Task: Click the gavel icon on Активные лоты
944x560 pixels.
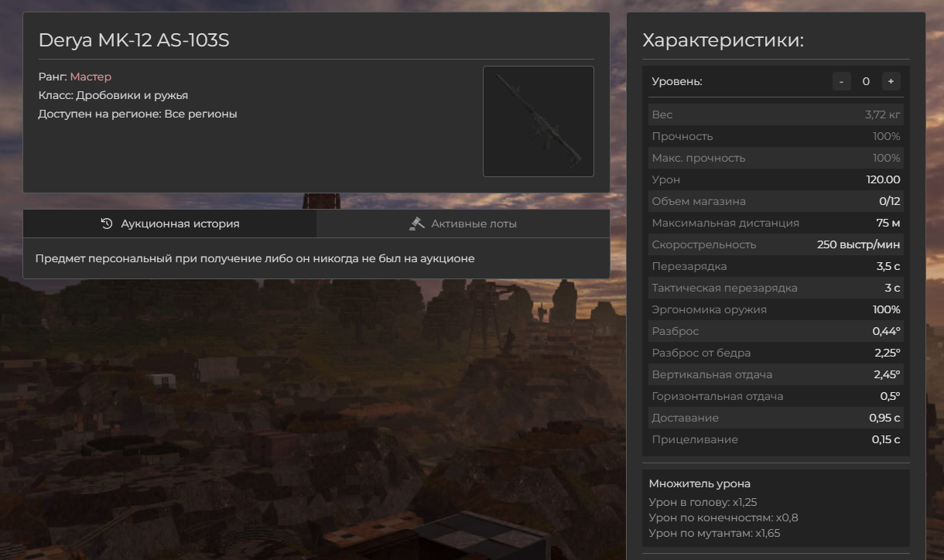Action: coord(417,224)
